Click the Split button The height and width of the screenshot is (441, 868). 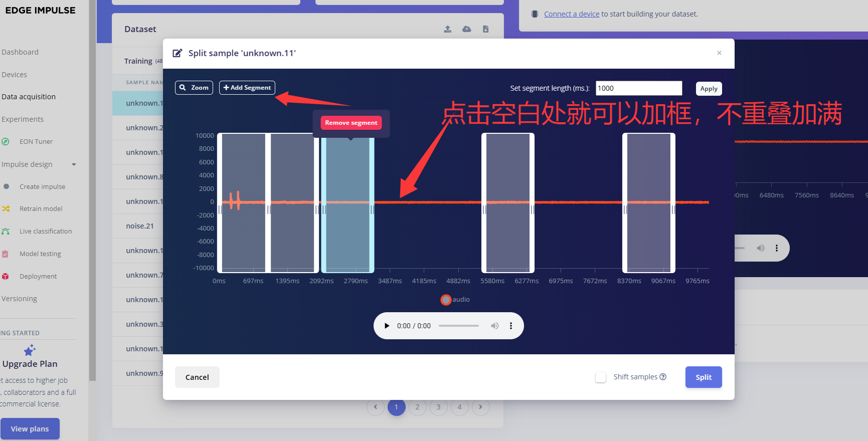704,377
